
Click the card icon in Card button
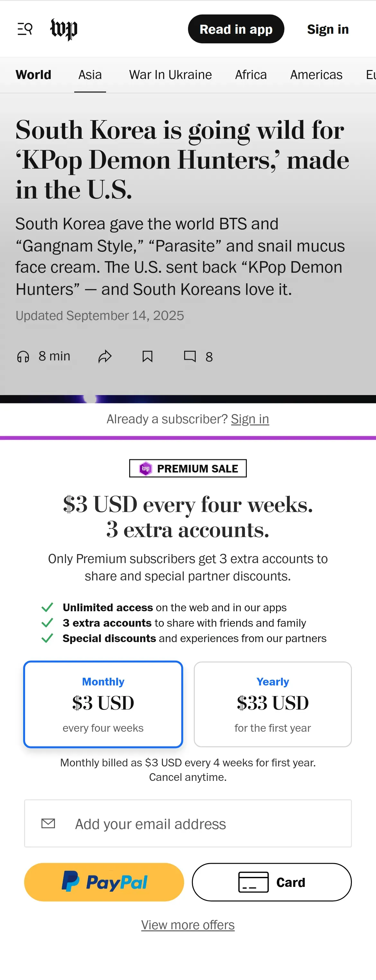(254, 882)
